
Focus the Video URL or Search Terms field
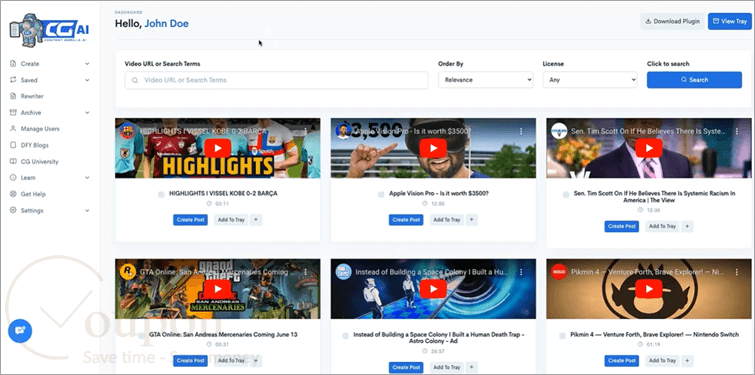coord(276,80)
